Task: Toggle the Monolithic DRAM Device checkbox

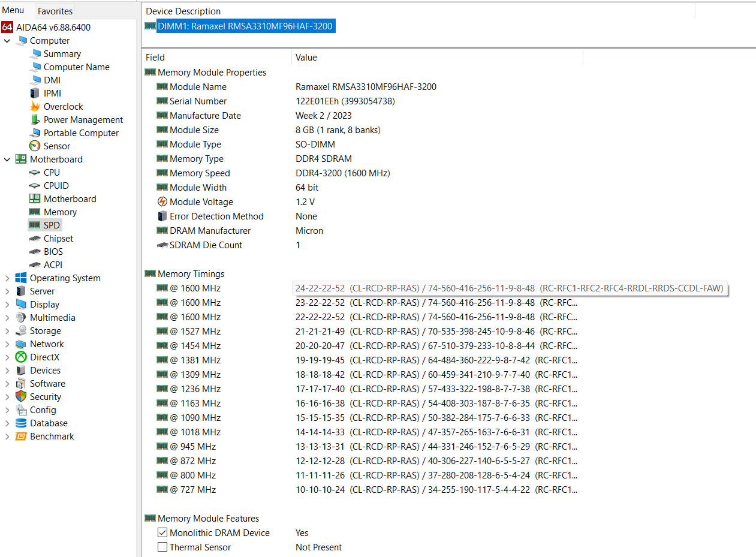Action: (162, 532)
